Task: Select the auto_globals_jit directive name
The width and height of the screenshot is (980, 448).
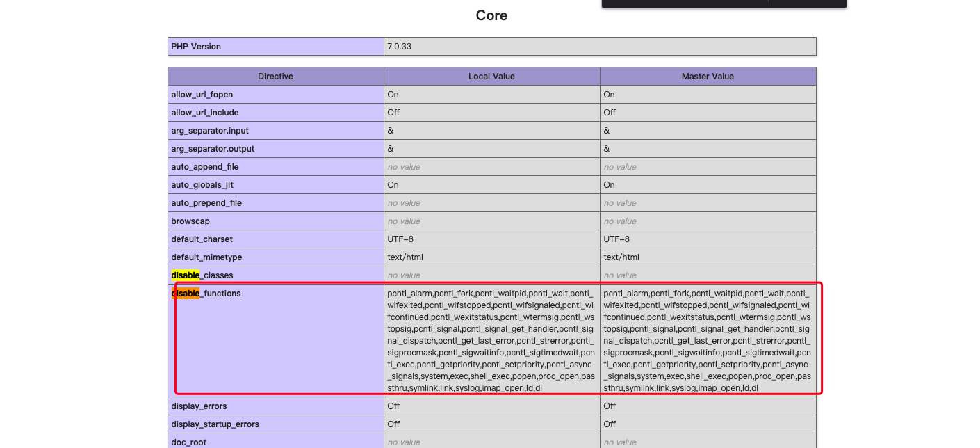Action: click(202, 185)
